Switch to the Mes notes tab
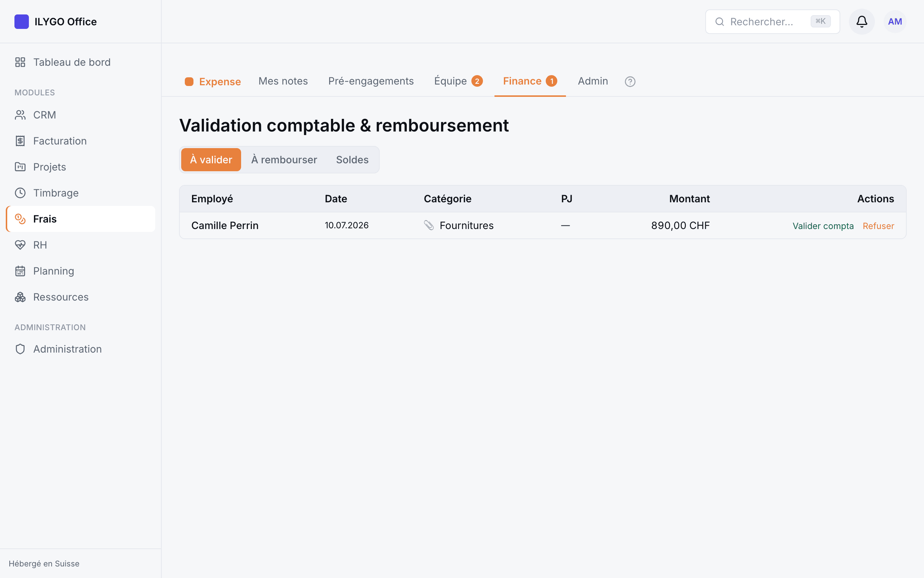This screenshot has height=578, width=924. 283,81
